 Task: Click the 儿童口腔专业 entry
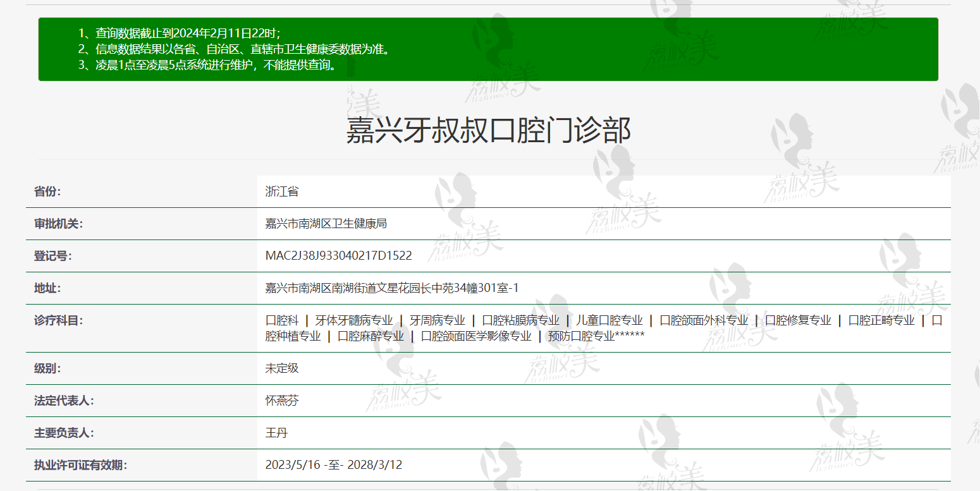609,320
